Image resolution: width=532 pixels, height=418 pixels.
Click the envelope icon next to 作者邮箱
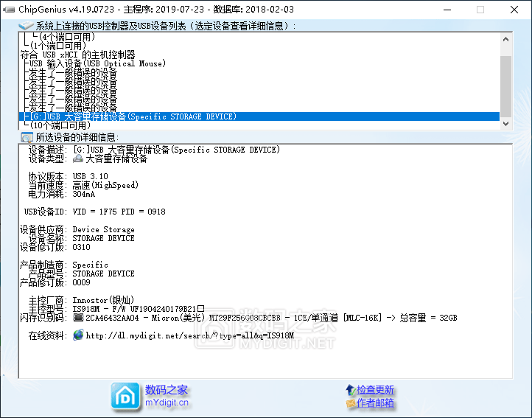(x=351, y=403)
